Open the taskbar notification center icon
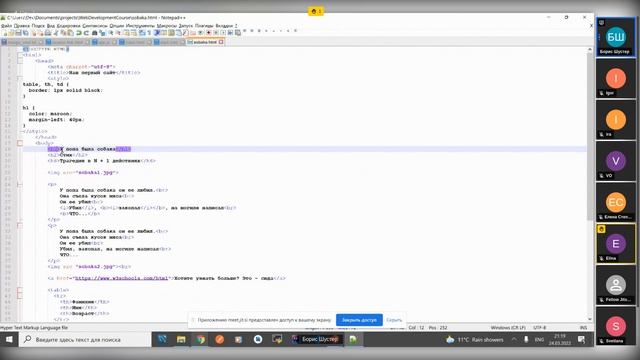The height and width of the screenshot is (360, 640). pos(582,340)
